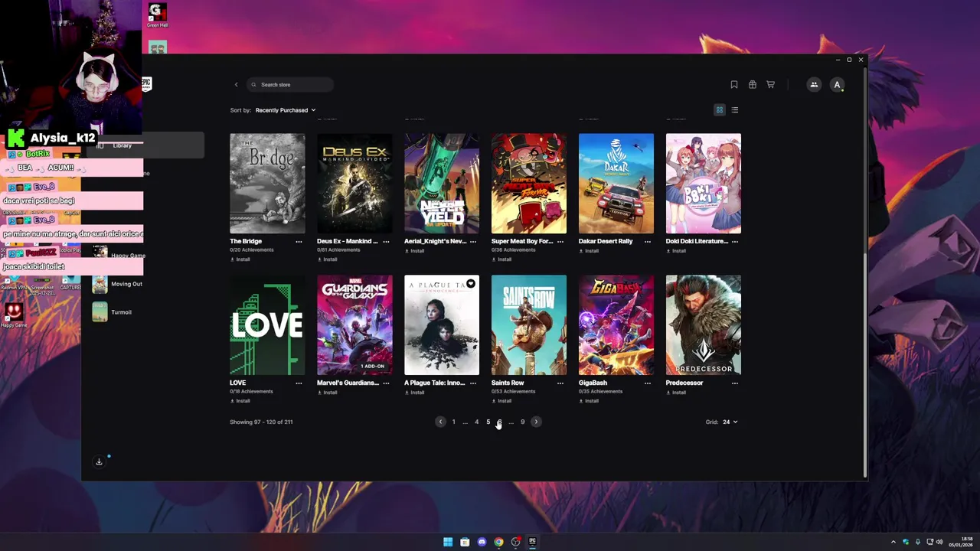Switch library to grid view
980x551 pixels.
pos(719,110)
